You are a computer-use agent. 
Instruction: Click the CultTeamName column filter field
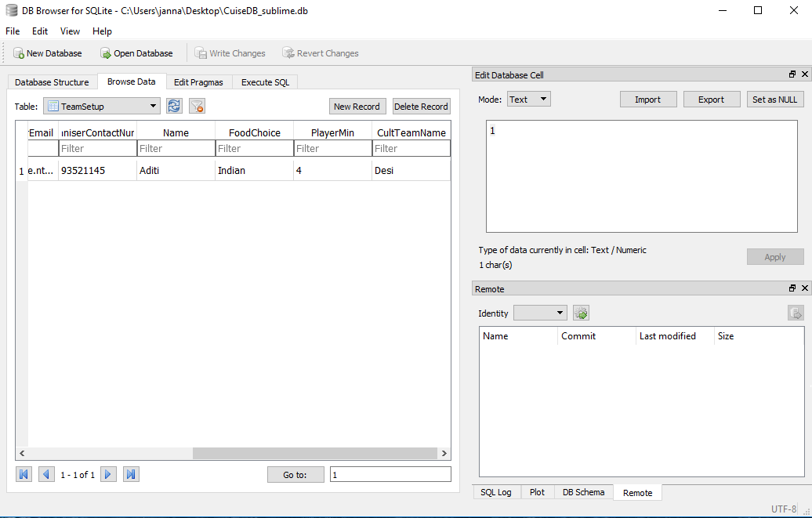click(411, 148)
